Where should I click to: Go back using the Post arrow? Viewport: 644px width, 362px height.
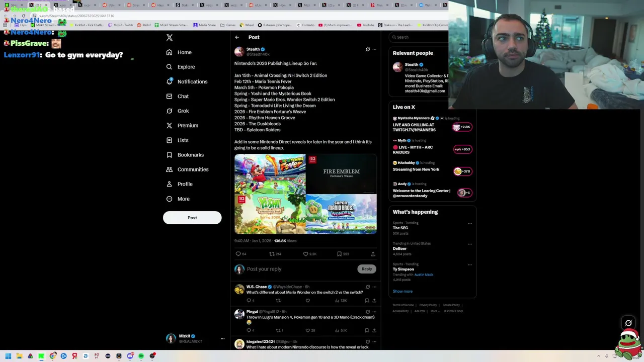237,37
